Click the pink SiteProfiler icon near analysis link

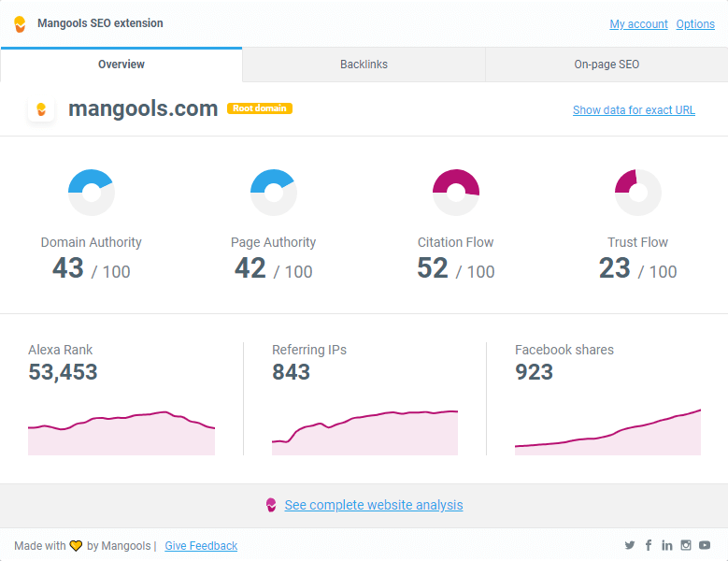271,505
